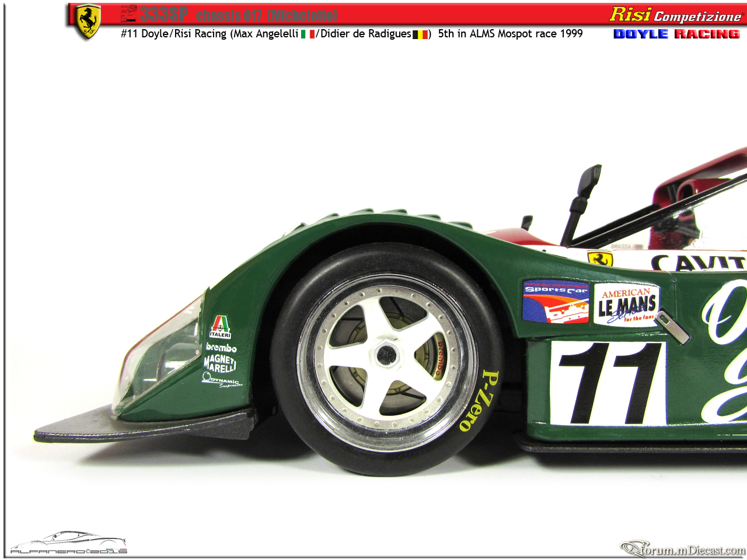Click the Ferrari badge on the car body
This screenshot has width=747, height=560.
tap(600, 258)
